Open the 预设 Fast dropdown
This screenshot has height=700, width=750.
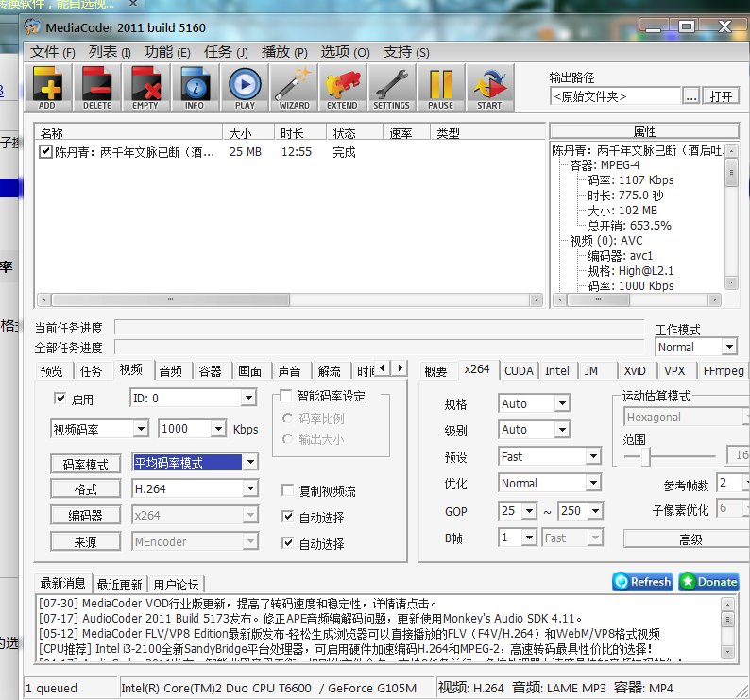[593, 456]
